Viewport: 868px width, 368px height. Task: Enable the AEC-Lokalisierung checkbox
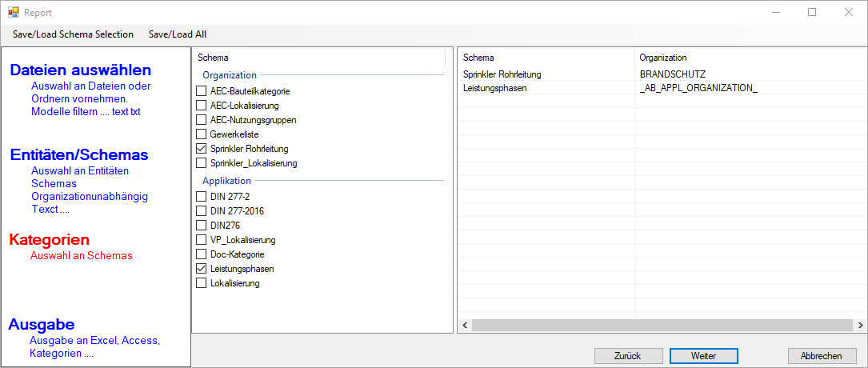(x=201, y=105)
